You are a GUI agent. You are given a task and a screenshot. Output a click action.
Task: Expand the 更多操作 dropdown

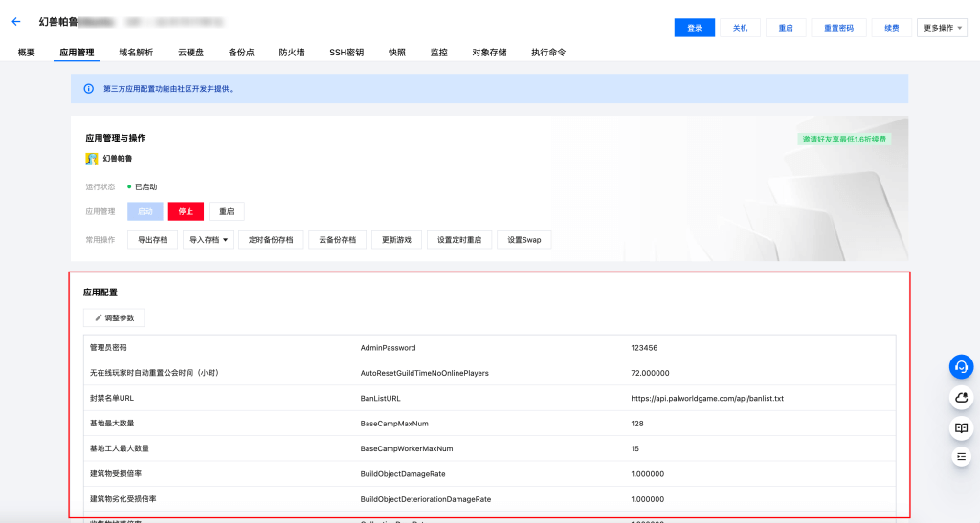pyautogui.click(x=941, y=28)
